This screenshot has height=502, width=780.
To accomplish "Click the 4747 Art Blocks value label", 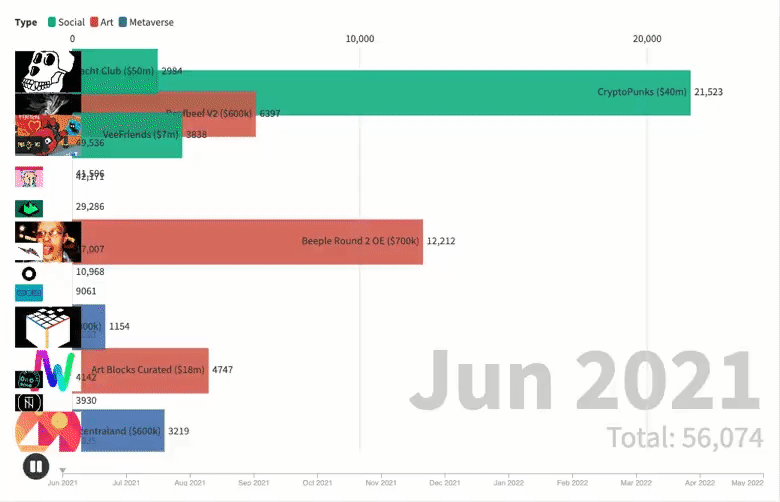I will (222, 370).
